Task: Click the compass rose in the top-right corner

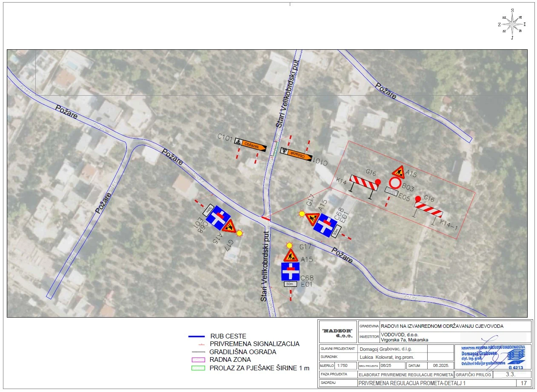Action: [512, 24]
